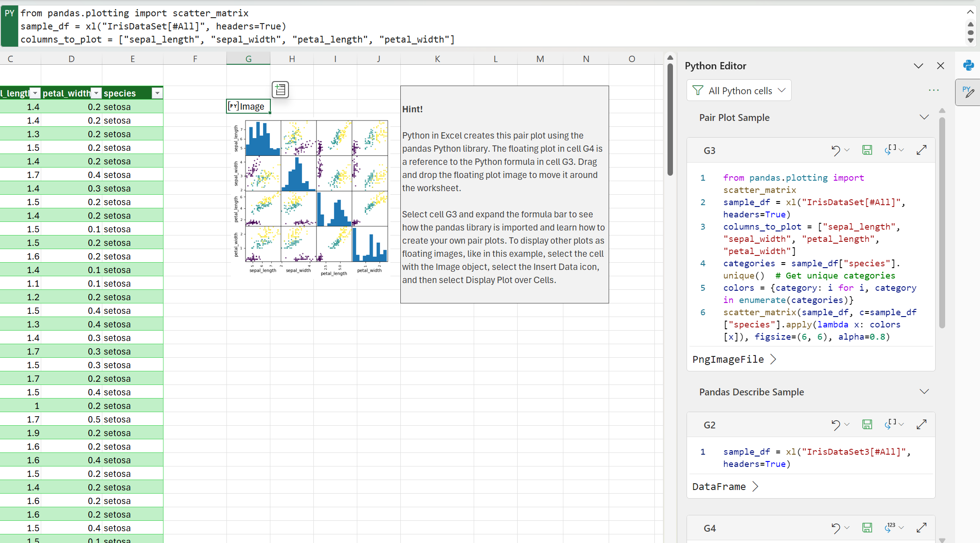Click the expand/pop-out icon in G3 cell
This screenshot has height=543, width=980.
coord(921,150)
